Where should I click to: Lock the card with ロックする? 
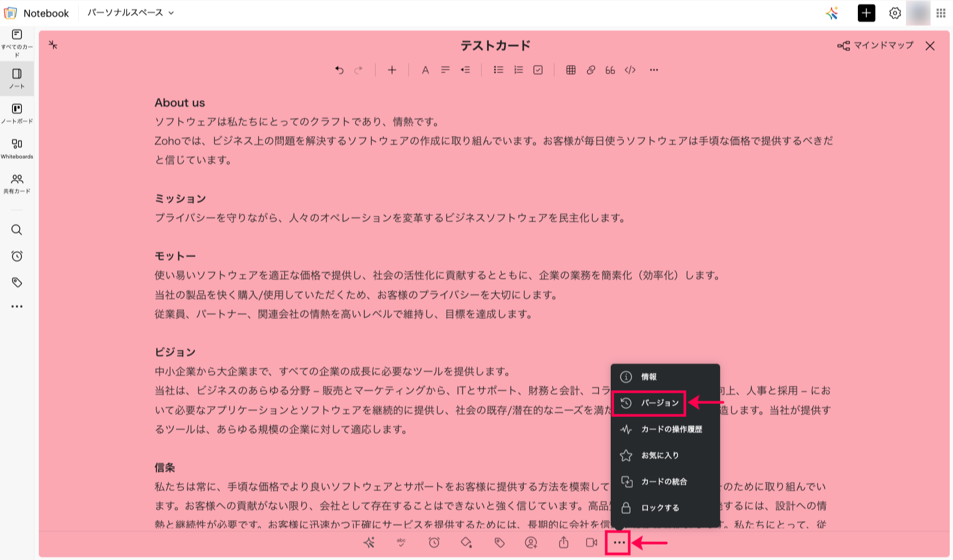(x=659, y=508)
